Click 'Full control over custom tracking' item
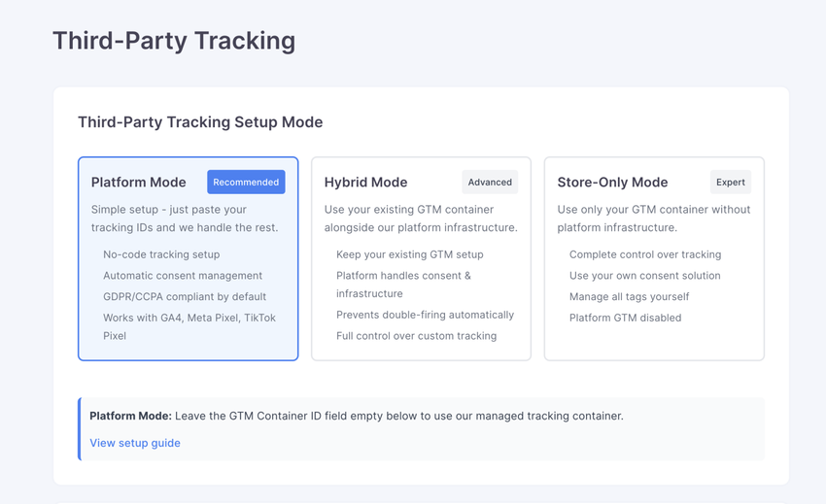826x504 pixels. click(x=416, y=336)
